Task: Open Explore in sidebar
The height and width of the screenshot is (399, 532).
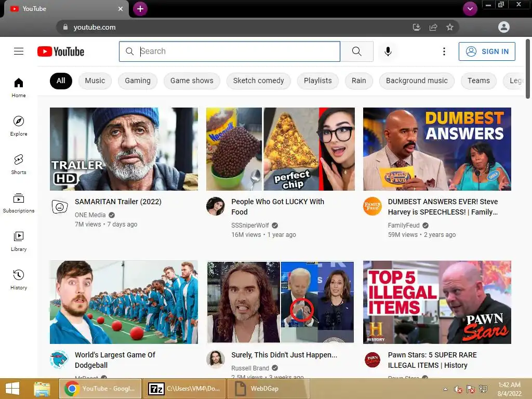Action: point(19,126)
